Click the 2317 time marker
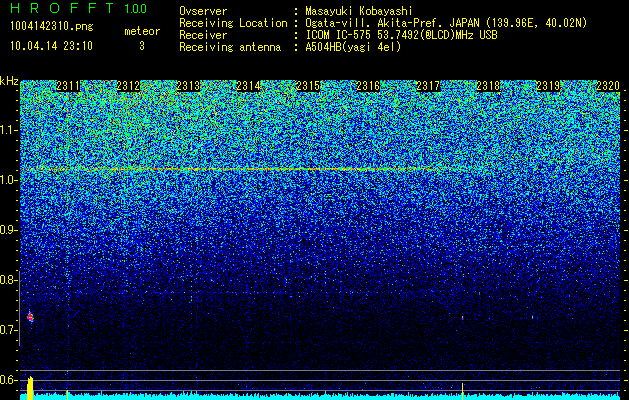 tap(428, 86)
